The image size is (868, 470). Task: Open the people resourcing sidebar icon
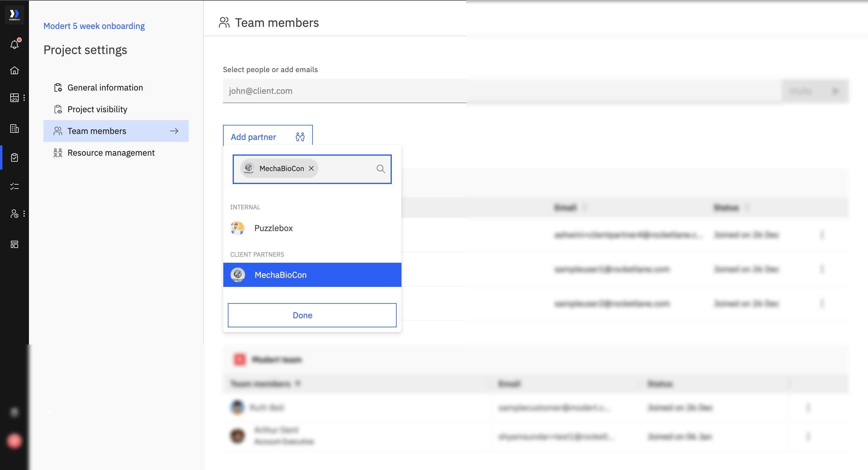tap(14, 214)
